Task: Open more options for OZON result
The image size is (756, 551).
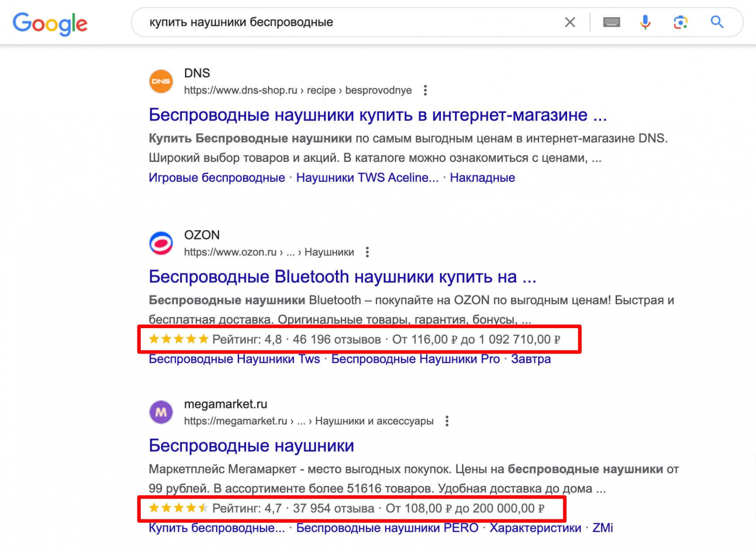Action: (x=367, y=252)
